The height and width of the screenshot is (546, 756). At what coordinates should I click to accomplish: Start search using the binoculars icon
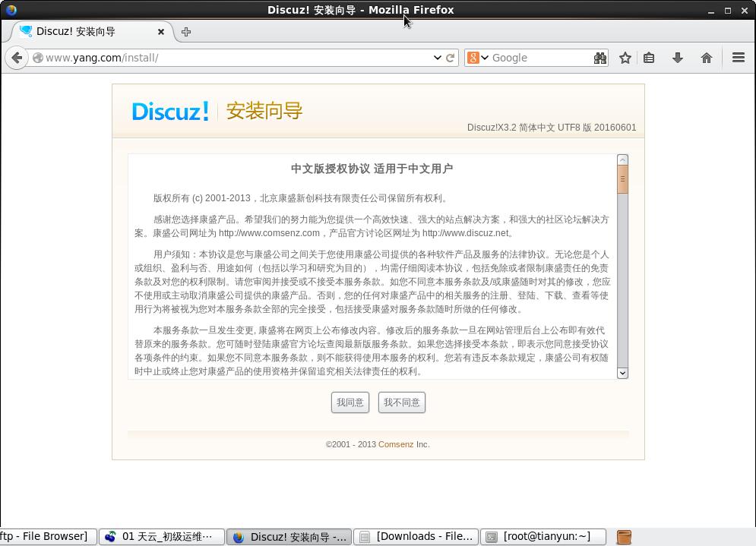[x=599, y=58]
